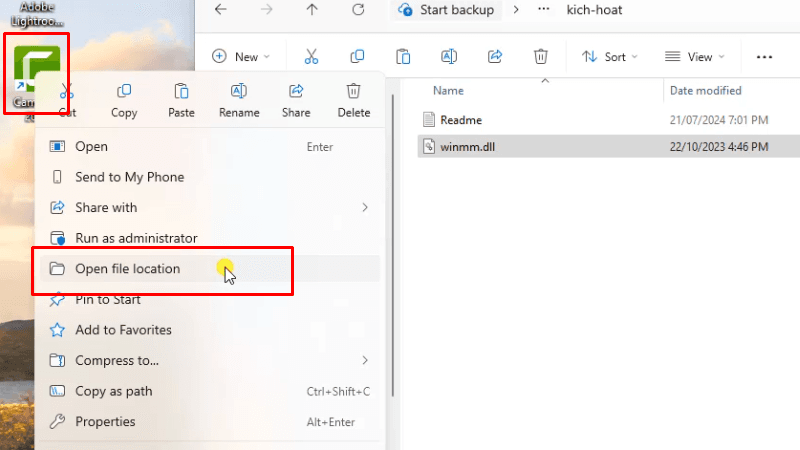Expand the Sort dropdown menu

tap(609, 57)
